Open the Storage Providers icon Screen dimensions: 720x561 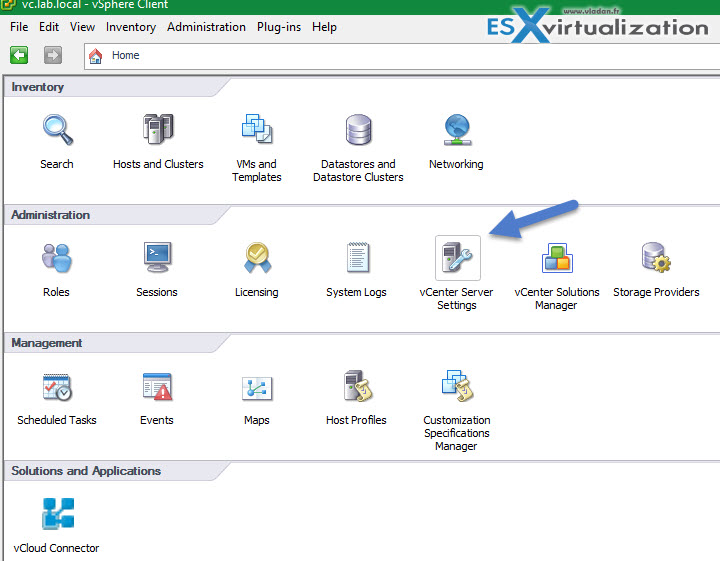click(656, 258)
